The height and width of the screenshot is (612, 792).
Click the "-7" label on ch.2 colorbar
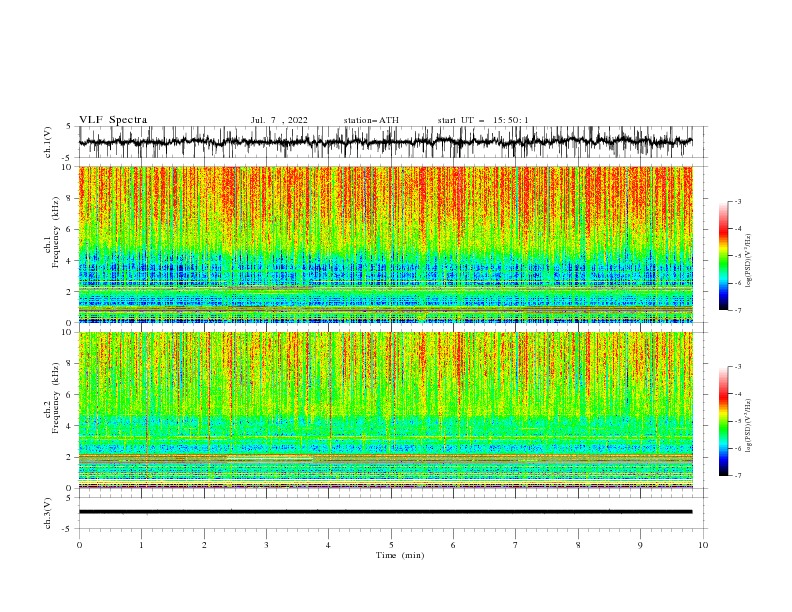click(x=738, y=475)
